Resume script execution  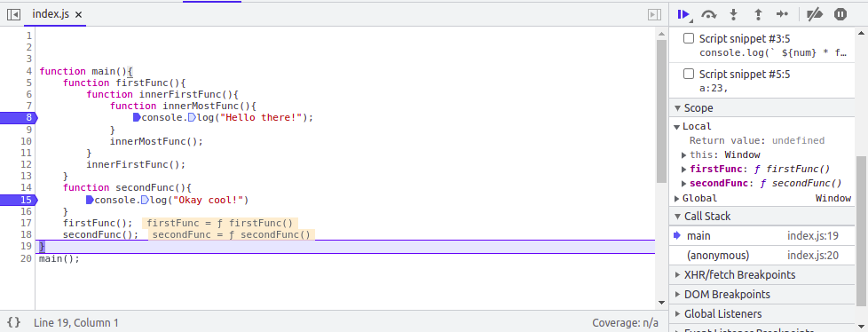pos(684,15)
